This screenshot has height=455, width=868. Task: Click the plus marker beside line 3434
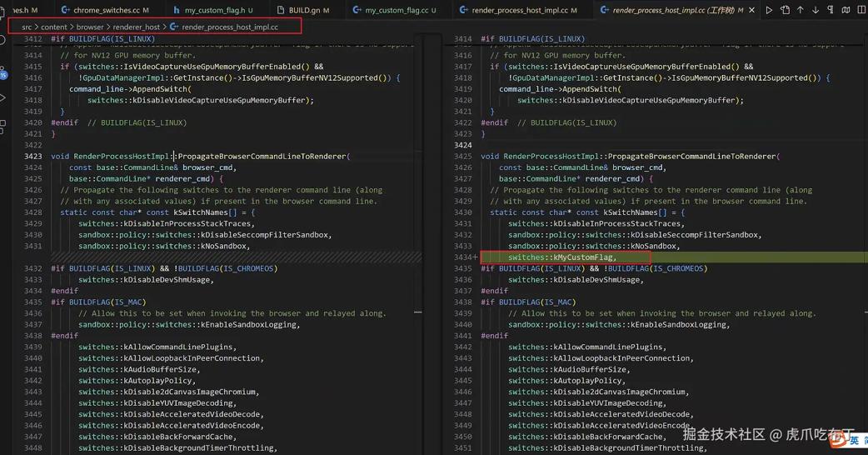click(x=476, y=257)
